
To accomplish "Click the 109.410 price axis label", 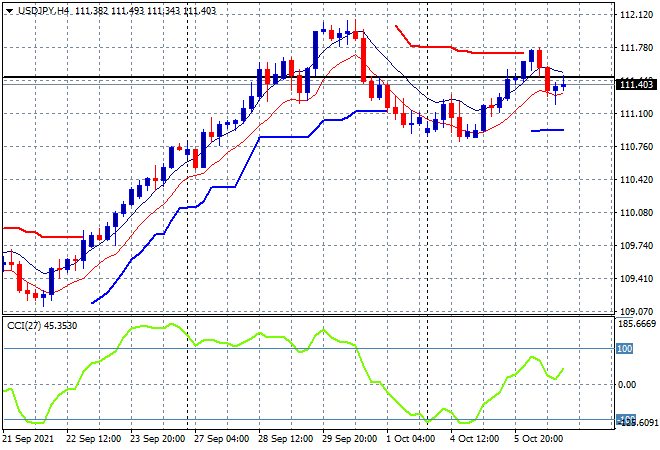I will 636,279.
